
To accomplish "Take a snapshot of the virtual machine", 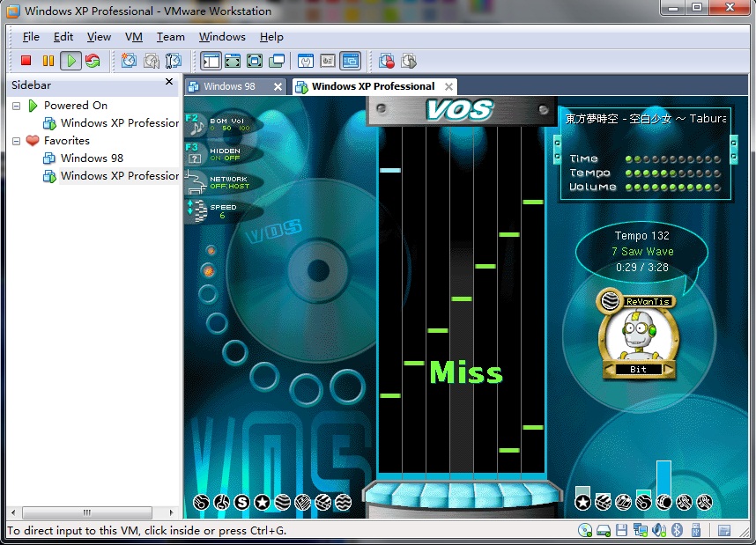I will (x=129, y=61).
